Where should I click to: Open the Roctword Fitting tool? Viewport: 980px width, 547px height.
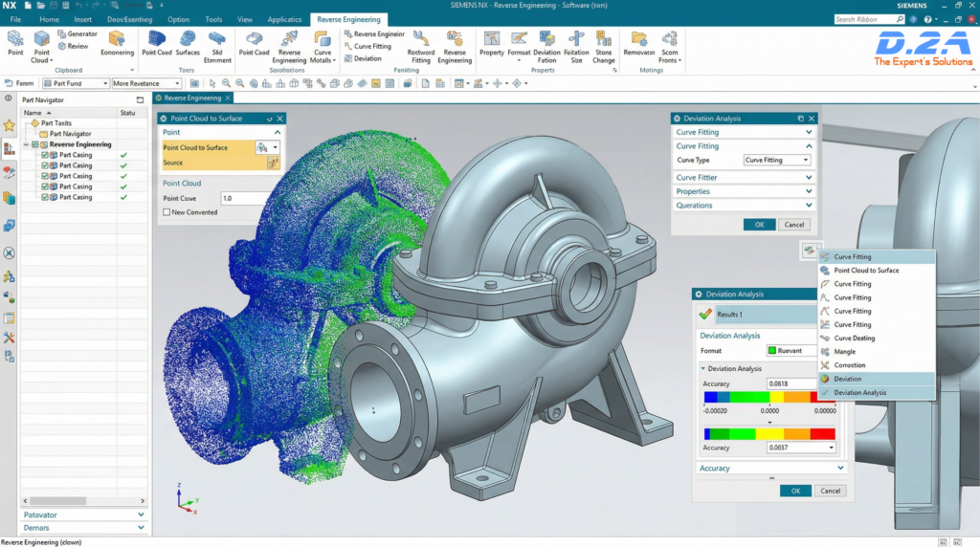pyautogui.click(x=421, y=47)
